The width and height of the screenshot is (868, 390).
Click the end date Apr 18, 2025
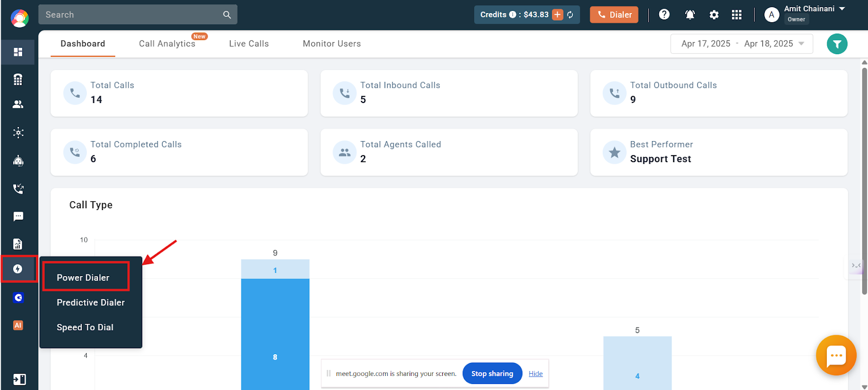tap(768, 44)
